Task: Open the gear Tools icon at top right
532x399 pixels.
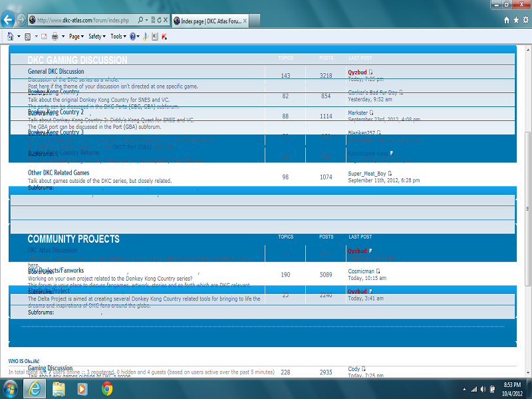Action: click(525, 21)
